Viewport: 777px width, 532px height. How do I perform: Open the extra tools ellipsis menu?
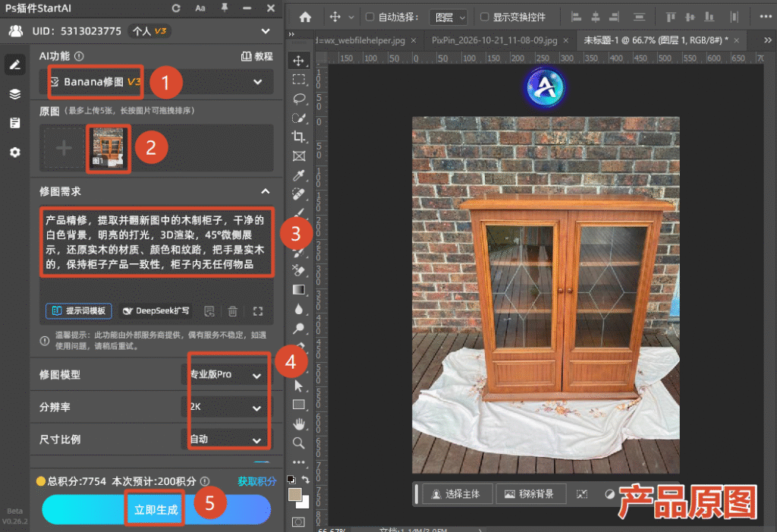click(298, 462)
